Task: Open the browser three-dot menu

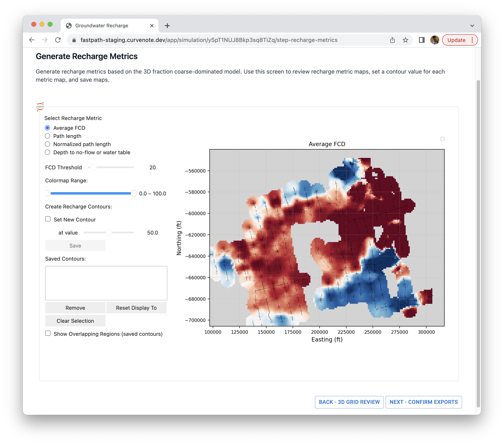Action: pos(472,40)
